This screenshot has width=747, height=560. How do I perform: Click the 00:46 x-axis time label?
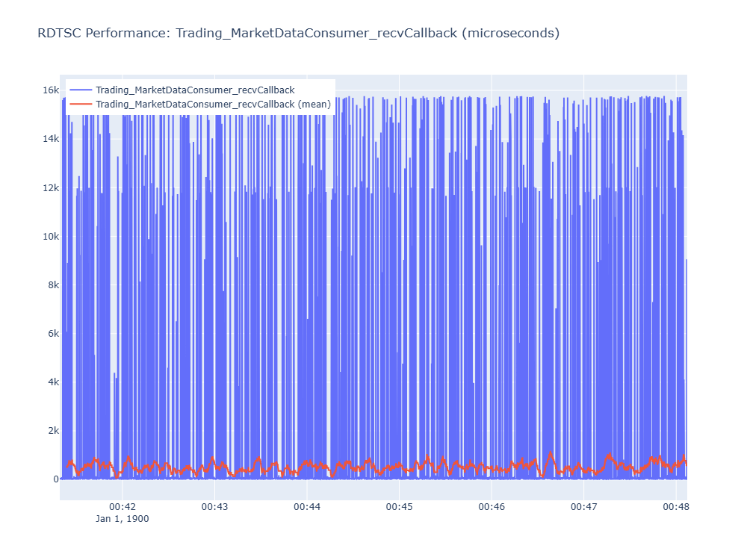492,507
